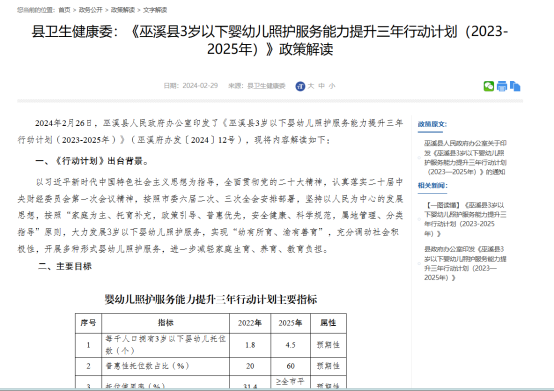Click the 相关新闻 sidebar heading
554x391 pixels.
[432, 185]
